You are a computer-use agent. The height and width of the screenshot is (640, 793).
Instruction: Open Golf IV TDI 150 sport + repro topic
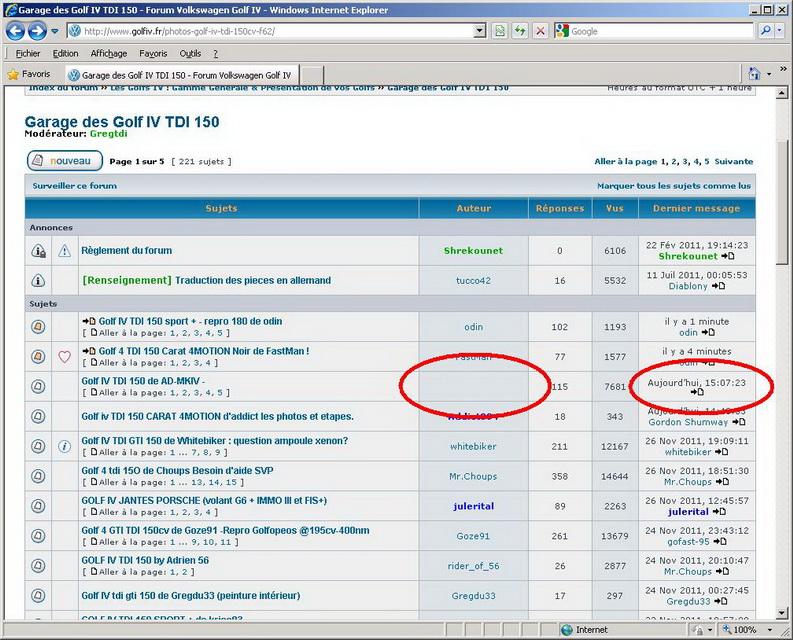[x=190, y=321]
